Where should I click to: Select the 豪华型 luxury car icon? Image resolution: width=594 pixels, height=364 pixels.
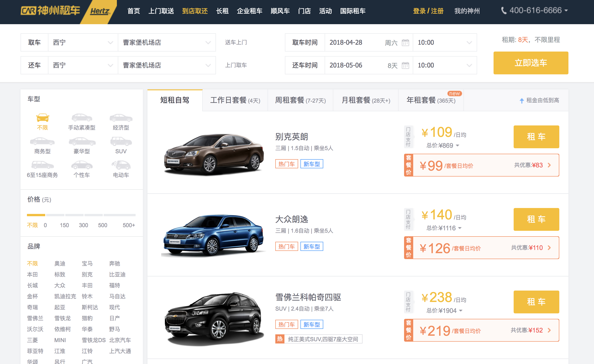pyautogui.click(x=82, y=142)
